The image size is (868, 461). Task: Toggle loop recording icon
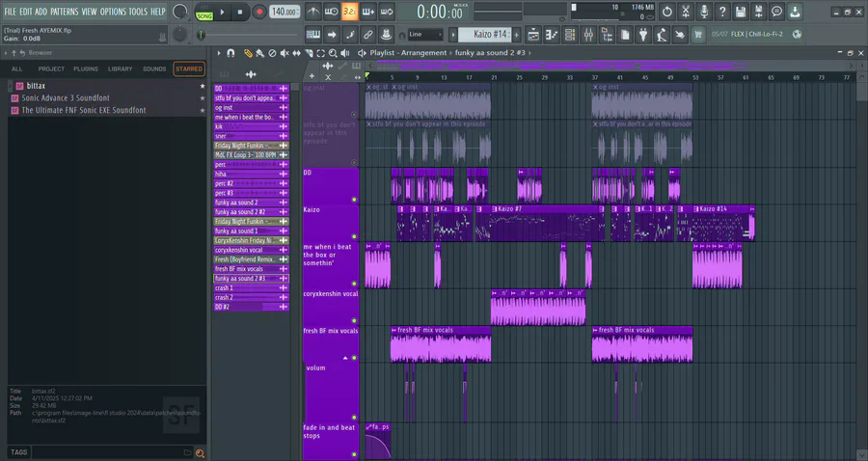click(387, 11)
